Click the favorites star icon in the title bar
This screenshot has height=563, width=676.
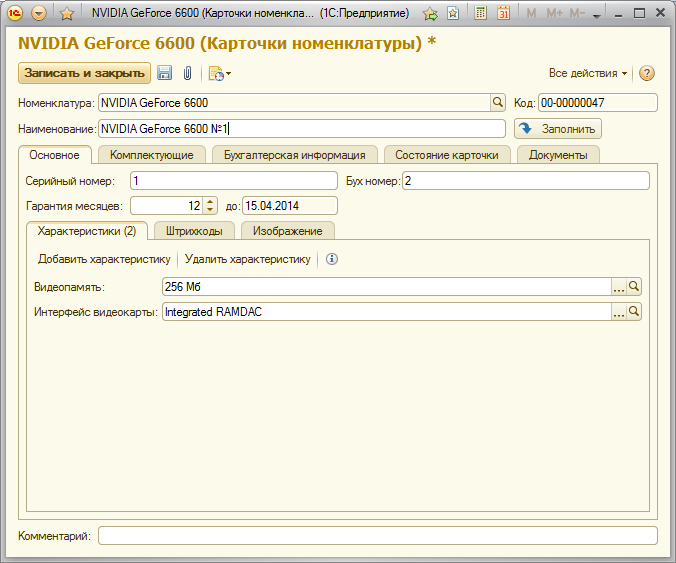point(66,14)
